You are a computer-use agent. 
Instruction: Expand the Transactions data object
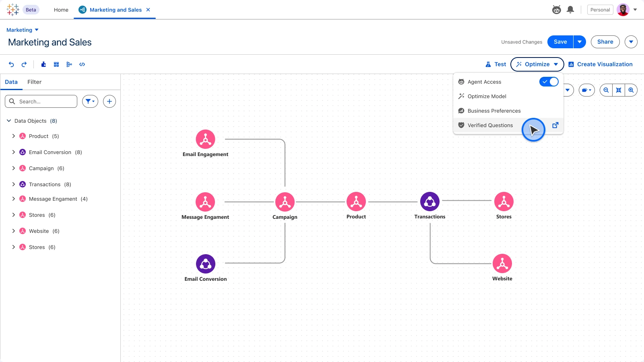pos(14,184)
